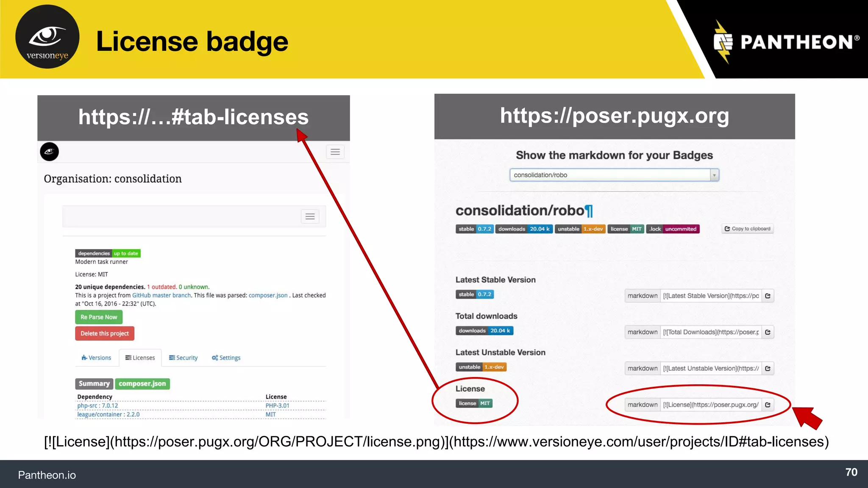The width and height of the screenshot is (868, 488).
Task: Click copy icon for Latest Unstable Version markdown
Action: pyautogui.click(x=768, y=369)
